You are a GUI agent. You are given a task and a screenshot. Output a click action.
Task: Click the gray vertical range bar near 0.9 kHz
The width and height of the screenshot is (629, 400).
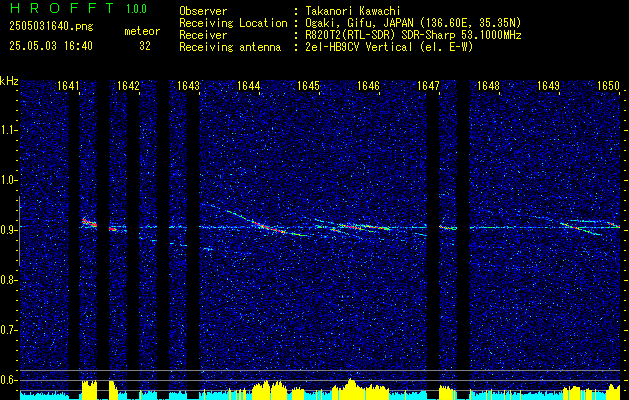pos(19,231)
